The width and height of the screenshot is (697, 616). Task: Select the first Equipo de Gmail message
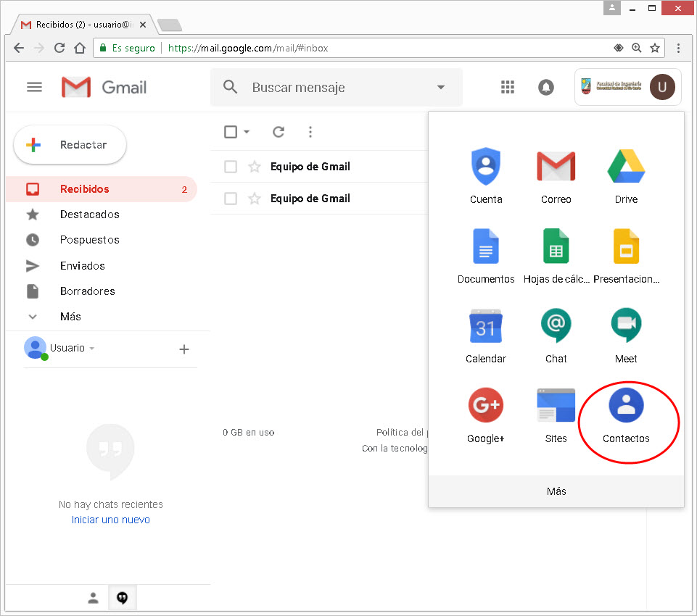230,167
